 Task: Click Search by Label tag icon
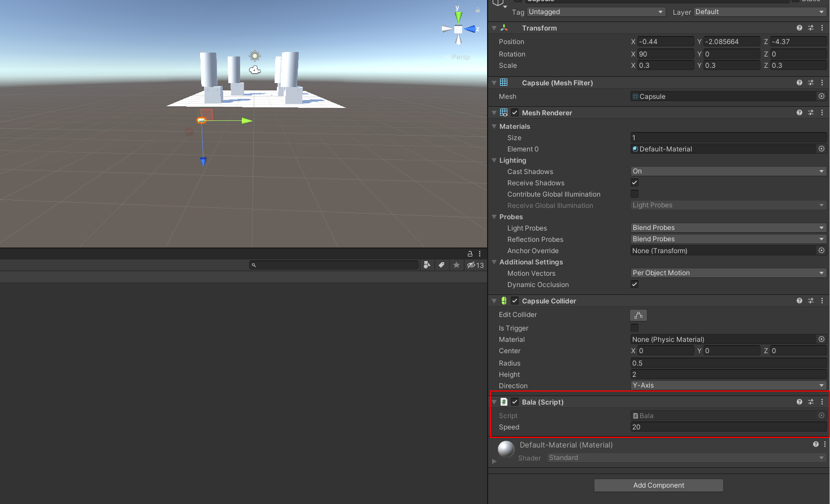(442, 265)
